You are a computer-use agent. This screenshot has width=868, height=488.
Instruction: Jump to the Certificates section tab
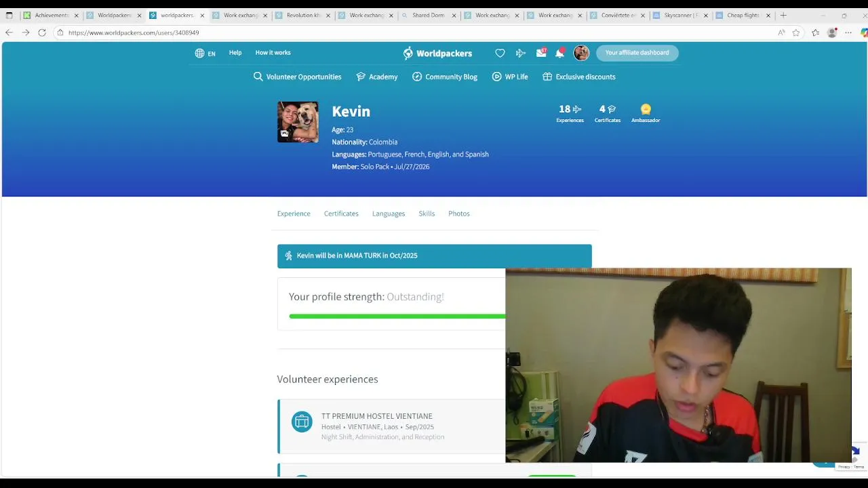[341, 213]
